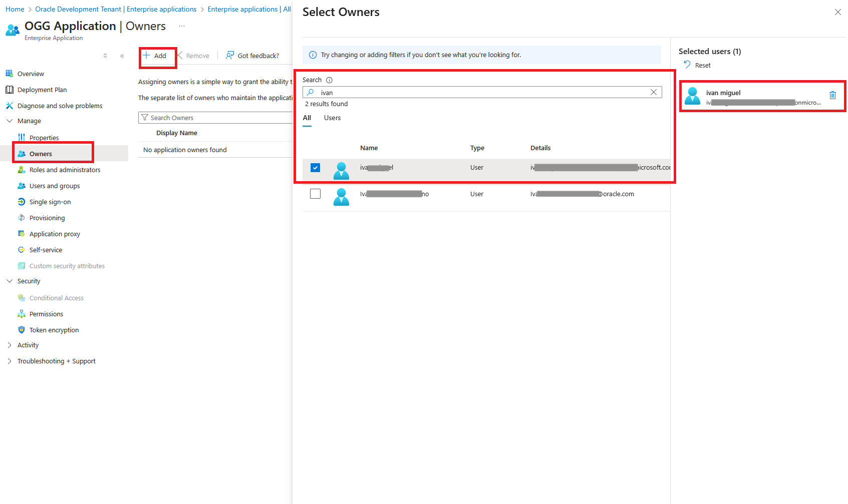Click 'No application owners found' text

click(x=185, y=150)
